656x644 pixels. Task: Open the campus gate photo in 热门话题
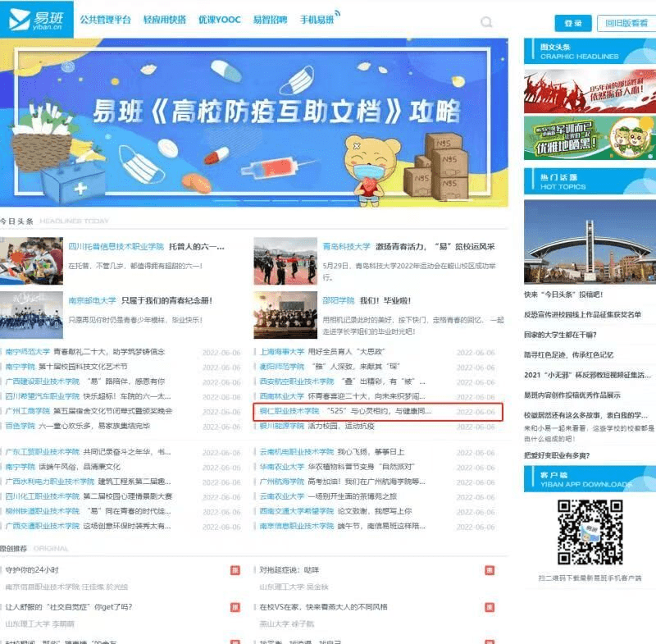pos(590,248)
